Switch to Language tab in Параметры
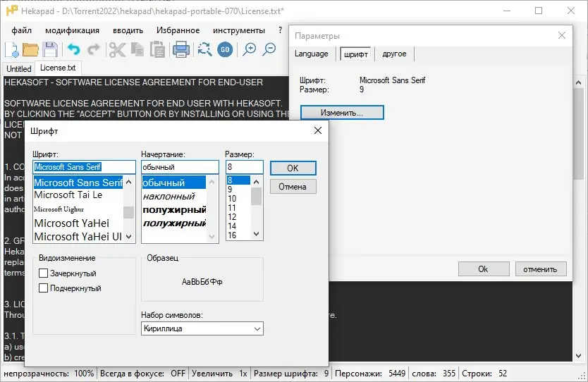Screen dimensions: 588x382 [311, 54]
